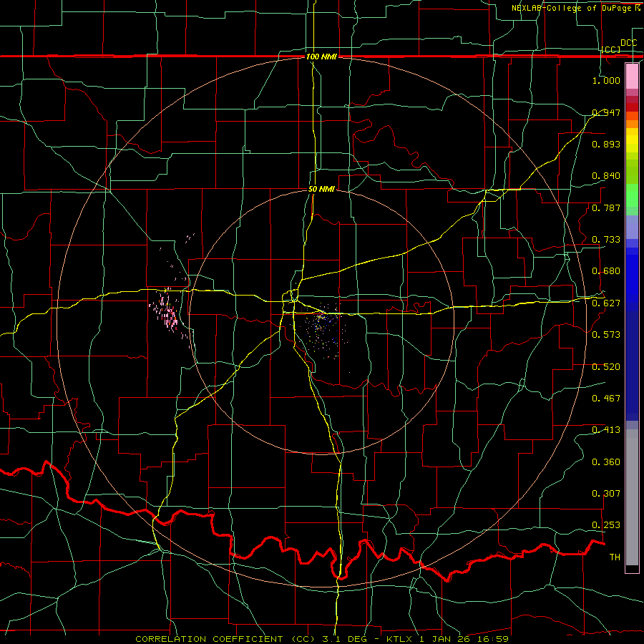
Task: Select the 0.787 legend value
Action: 606,208
